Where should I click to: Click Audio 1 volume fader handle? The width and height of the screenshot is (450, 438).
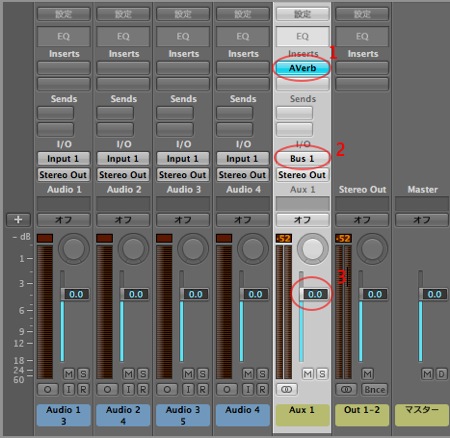click(x=75, y=294)
